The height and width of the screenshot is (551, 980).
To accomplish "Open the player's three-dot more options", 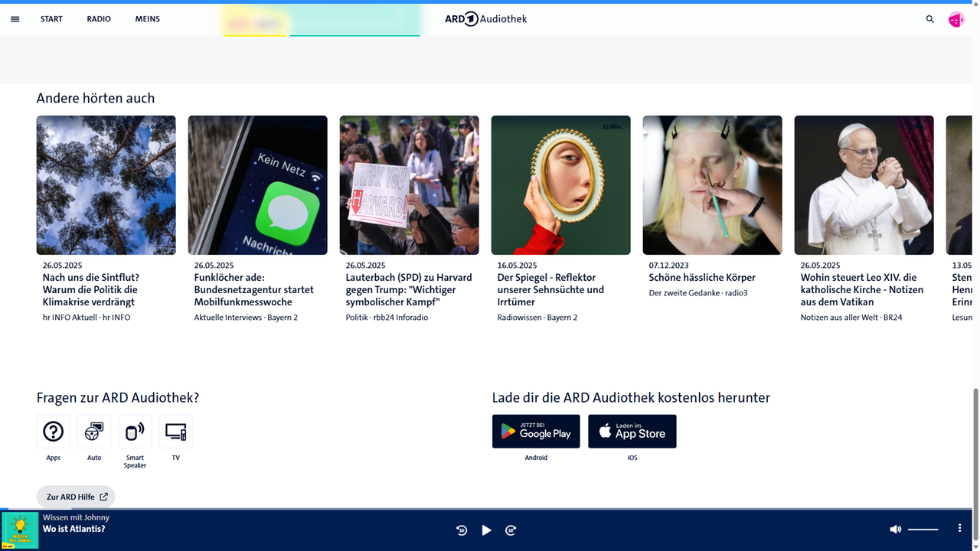I will [x=959, y=529].
